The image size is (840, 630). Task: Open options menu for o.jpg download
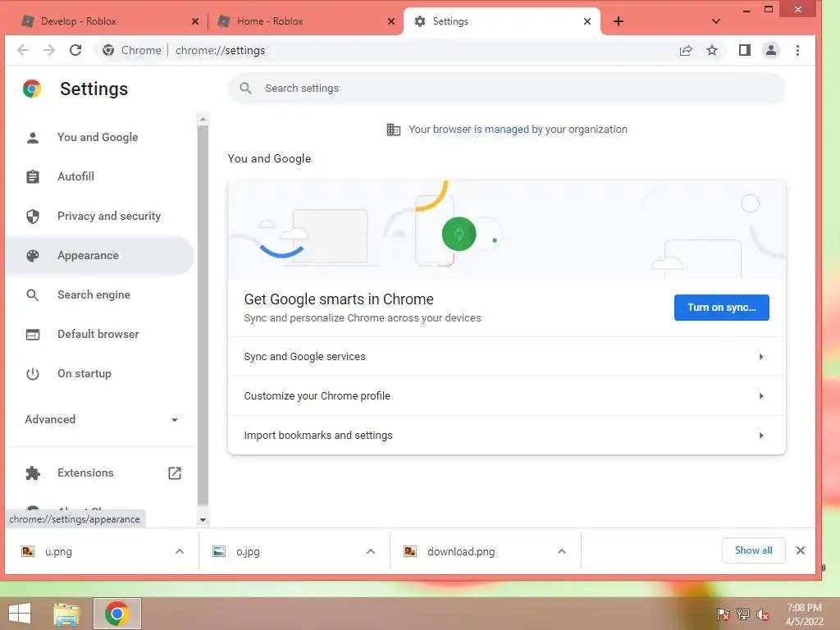370,551
